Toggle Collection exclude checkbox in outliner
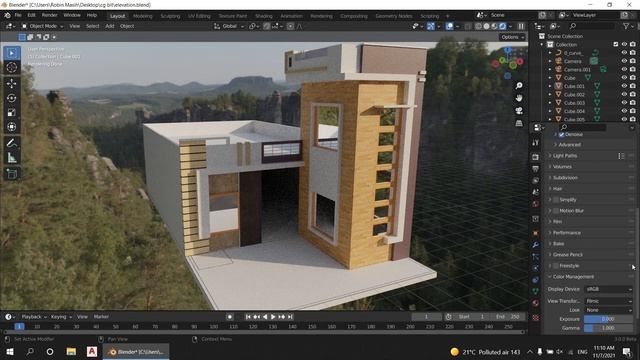640x360 pixels. [x=616, y=44]
